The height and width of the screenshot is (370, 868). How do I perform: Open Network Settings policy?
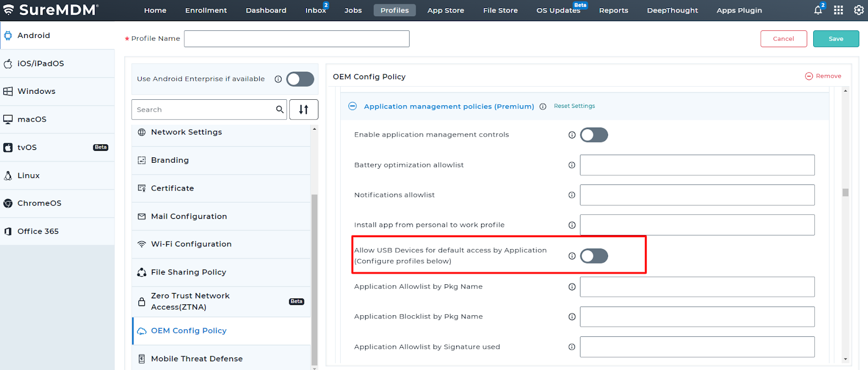(221, 132)
